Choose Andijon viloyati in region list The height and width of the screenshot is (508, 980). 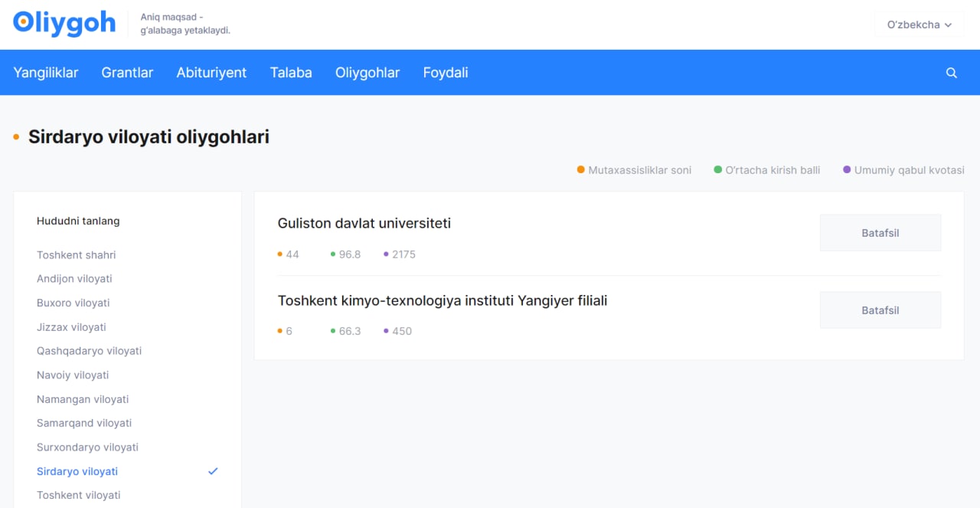[74, 279]
